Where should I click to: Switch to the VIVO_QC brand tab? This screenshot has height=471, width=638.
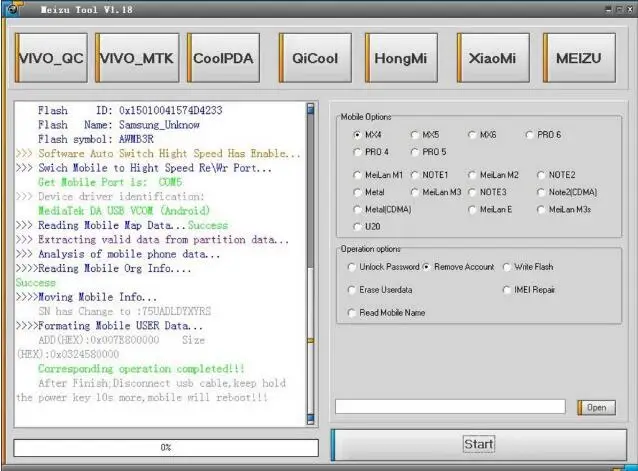coord(51,58)
